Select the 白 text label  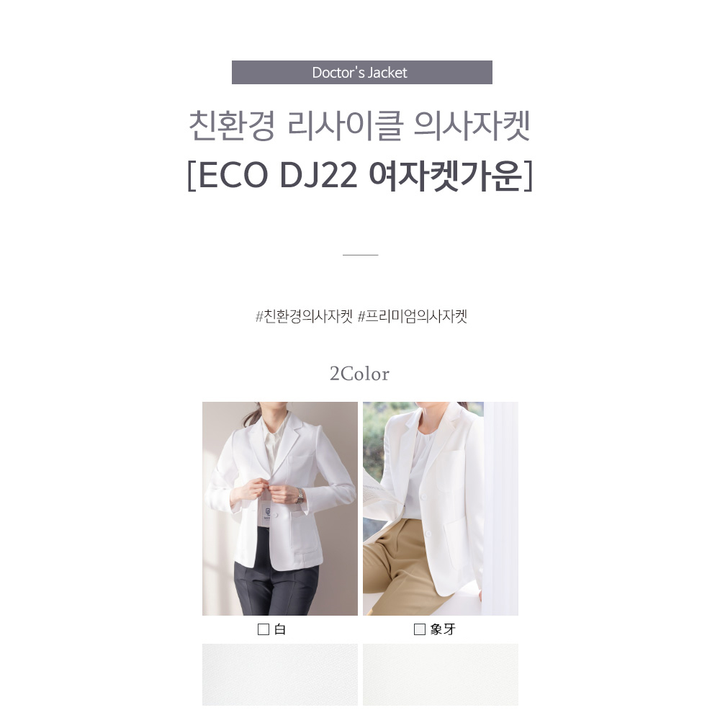tap(280, 629)
